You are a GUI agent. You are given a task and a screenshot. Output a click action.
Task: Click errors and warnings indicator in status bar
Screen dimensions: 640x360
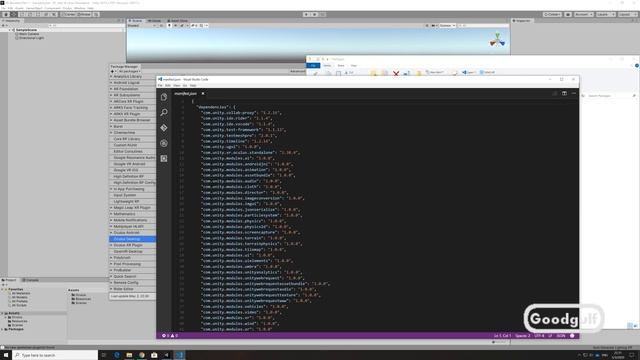(170, 336)
